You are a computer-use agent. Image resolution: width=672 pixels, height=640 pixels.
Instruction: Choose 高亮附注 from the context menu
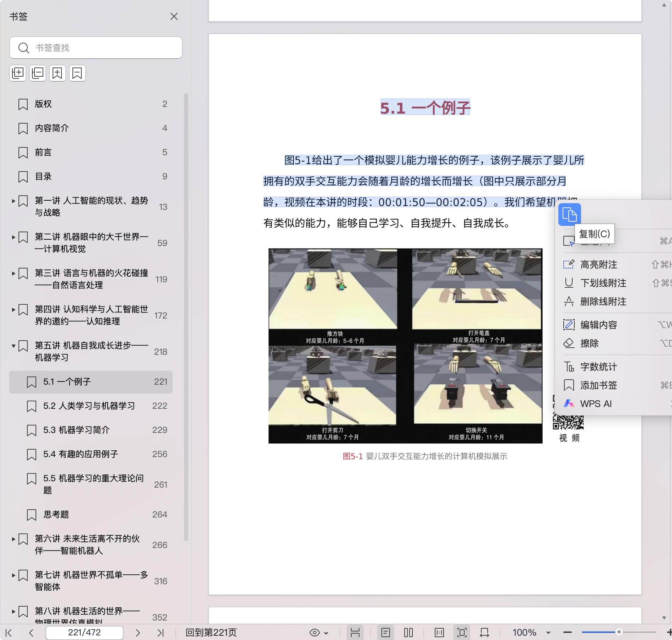(598, 265)
